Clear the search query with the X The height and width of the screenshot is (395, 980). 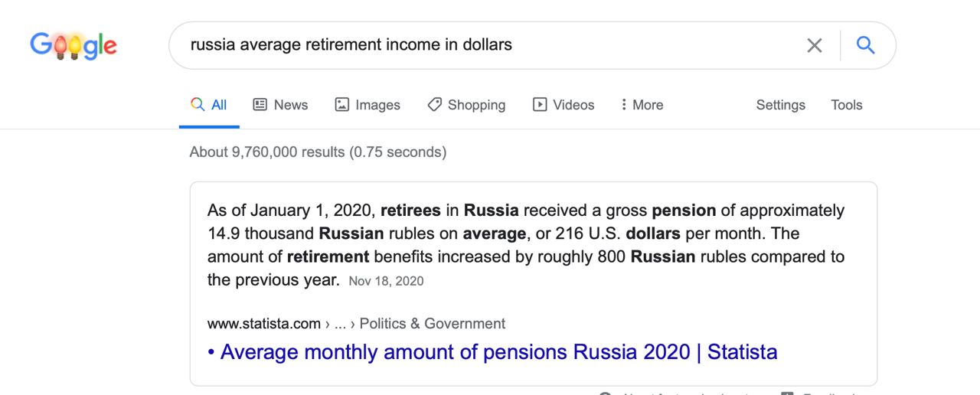coord(815,46)
